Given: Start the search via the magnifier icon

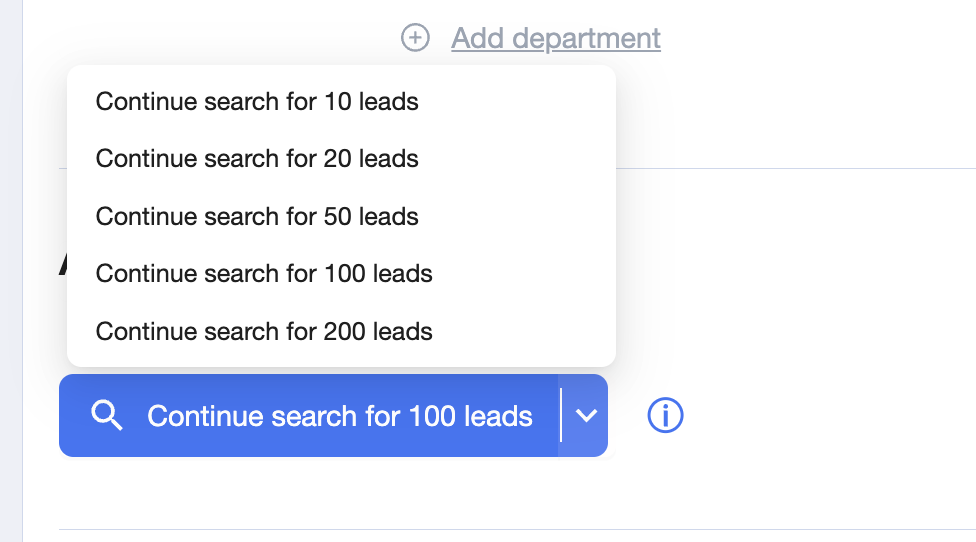Looking at the screenshot, I should click(x=106, y=415).
